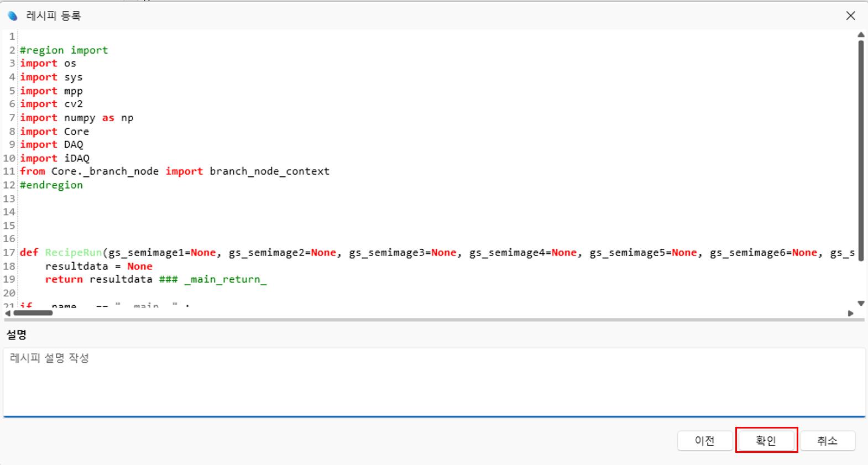Click the horizontal scrollbar right arrow
The width and height of the screenshot is (868, 465).
tap(850, 313)
